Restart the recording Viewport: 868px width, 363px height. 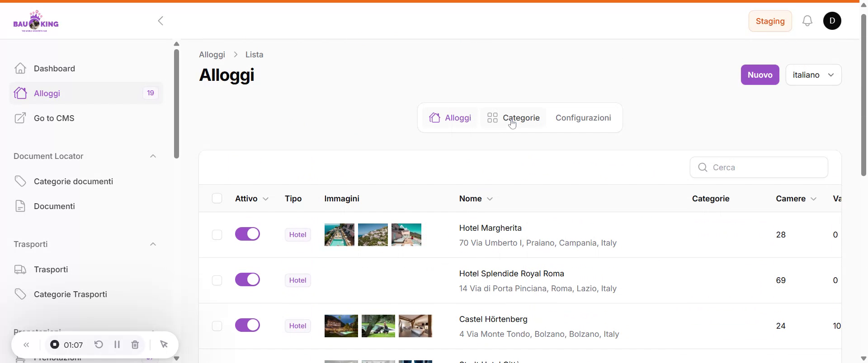pos(99,345)
